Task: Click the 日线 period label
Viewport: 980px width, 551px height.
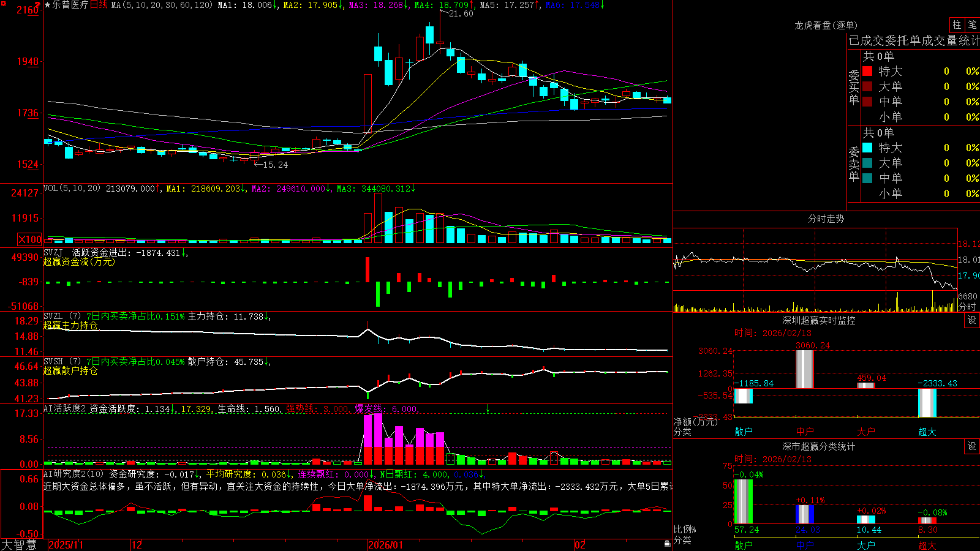Action: (x=99, y=5)
